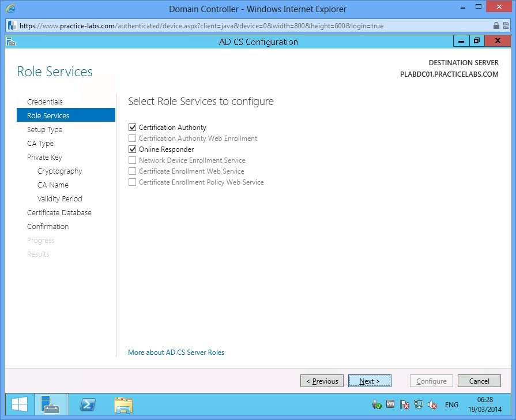Check Certification Authority Web Enrollment
Viewport: 516px width, 420px height.
point(132,138)
